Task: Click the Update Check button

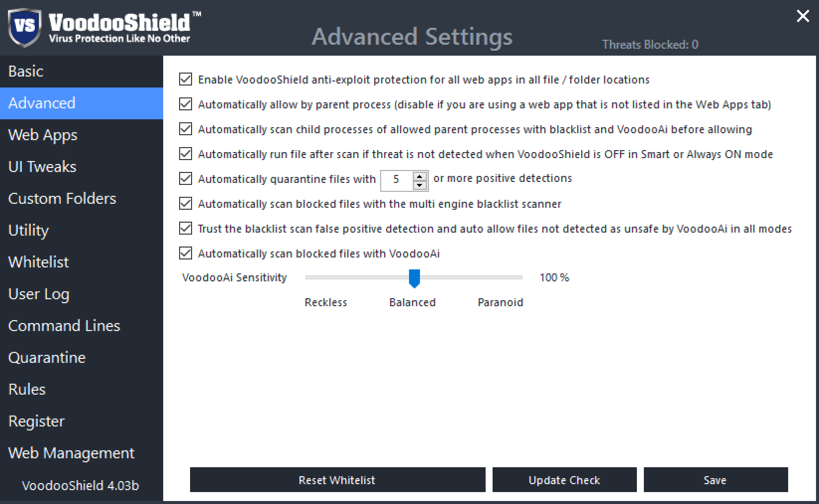Action: 564,480
